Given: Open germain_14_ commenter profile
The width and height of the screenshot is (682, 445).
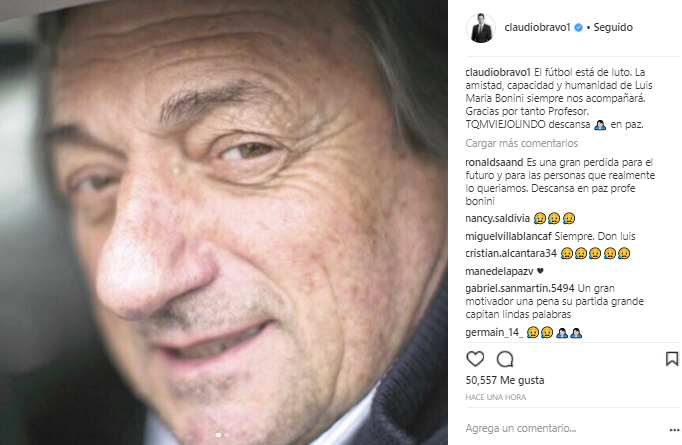Looking at the screenshot, I should (494, 332).
